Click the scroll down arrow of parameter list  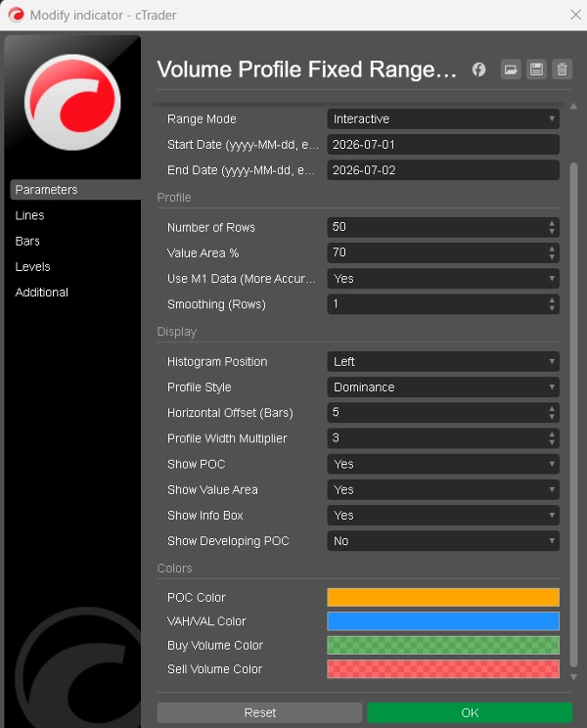(x=573, y=677)
